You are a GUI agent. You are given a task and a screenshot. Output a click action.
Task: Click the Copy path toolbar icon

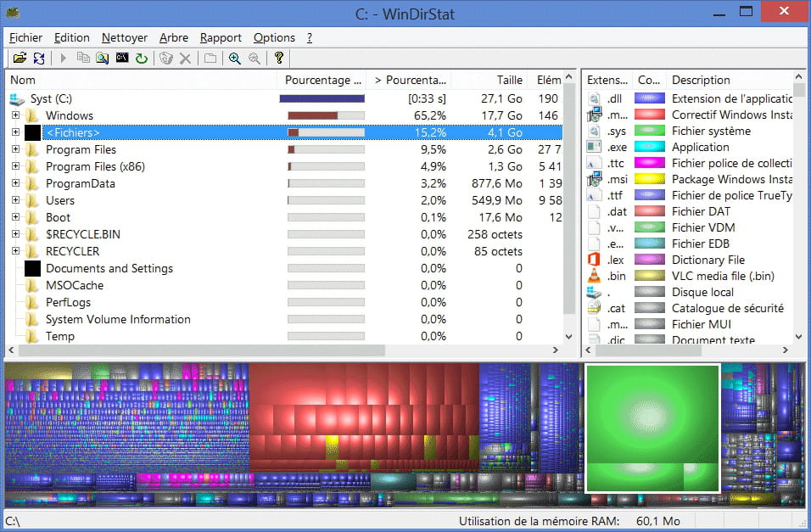[x=83, y=58]
